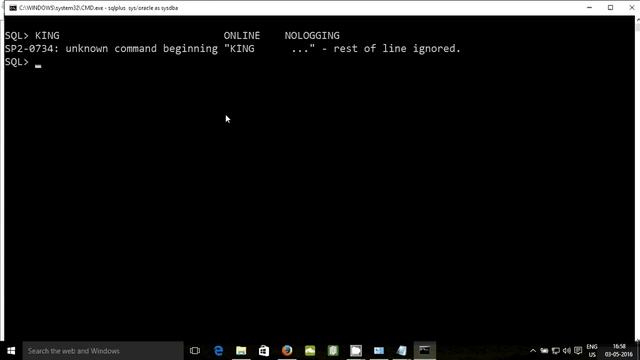Image resolution: width=640 pixels, height=360 pixels.
Task: Open the Windows Store taskbar icon
Action: pos(264,351)
